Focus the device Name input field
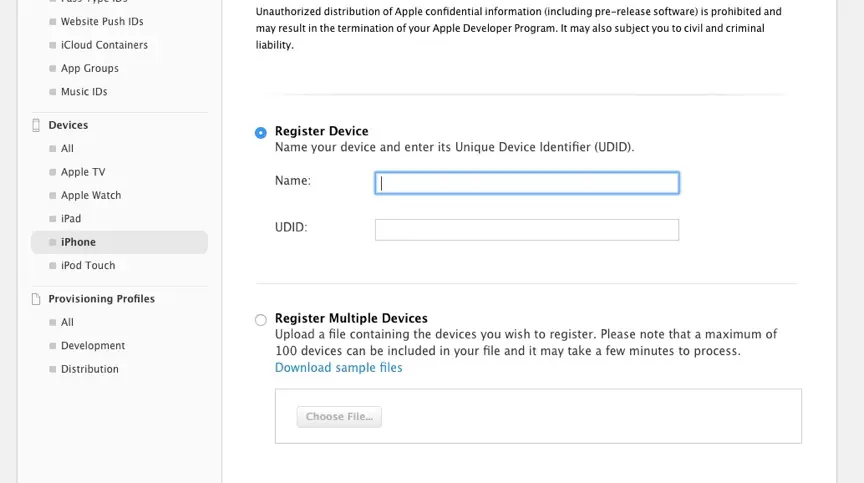864x483 pixels. click(527, 183)
